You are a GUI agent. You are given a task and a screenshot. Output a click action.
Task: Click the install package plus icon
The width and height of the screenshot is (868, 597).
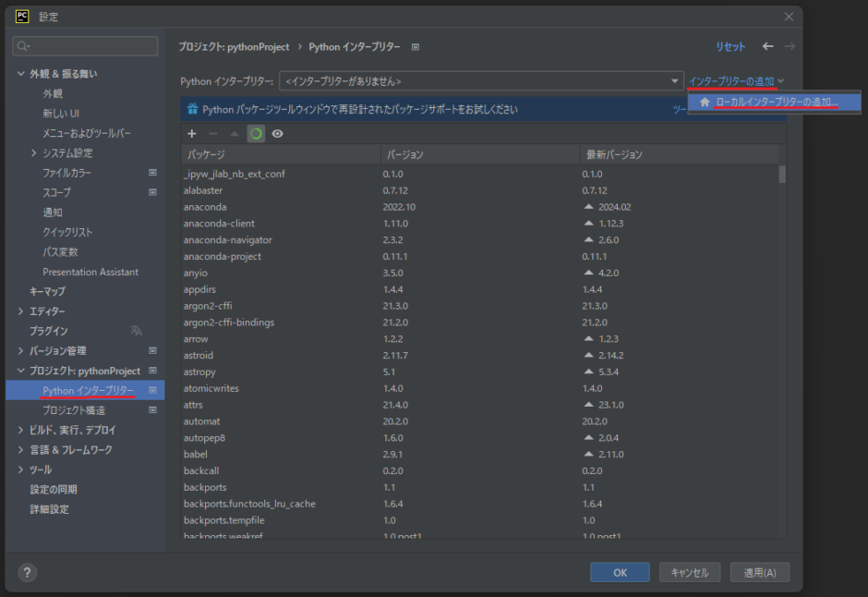coord(191,133)
